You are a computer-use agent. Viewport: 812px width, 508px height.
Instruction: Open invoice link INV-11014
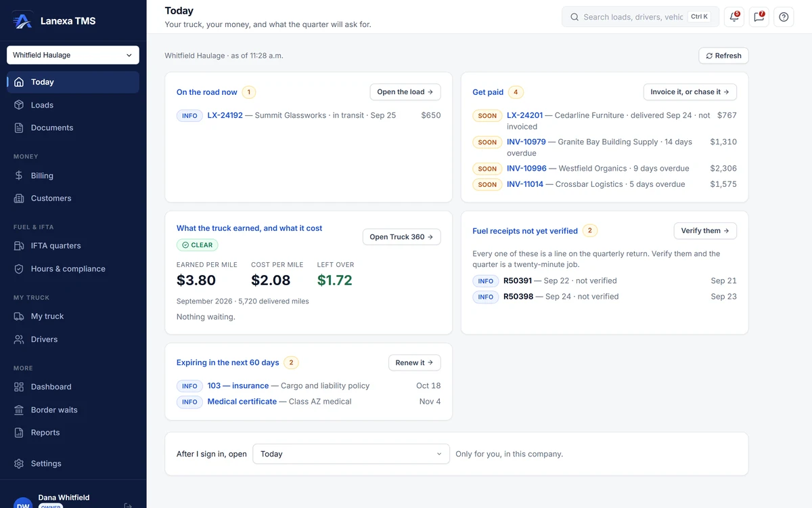tap(525, 184)
